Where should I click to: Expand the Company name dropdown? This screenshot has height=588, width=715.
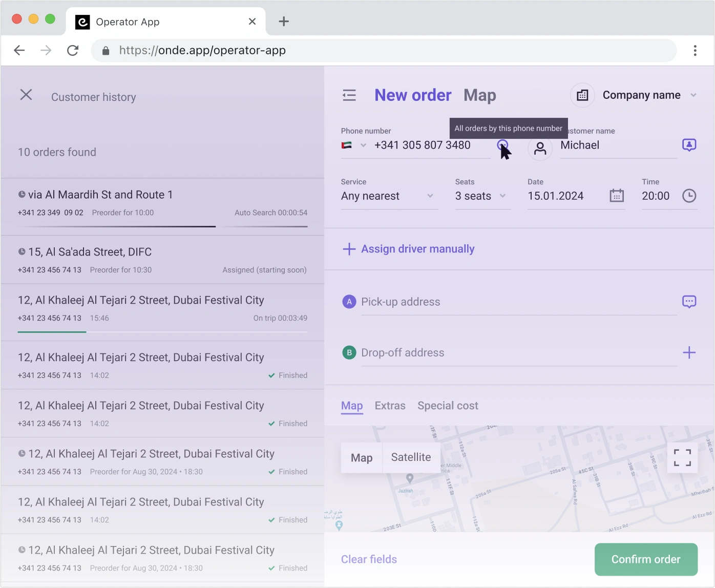pos(648,95)
